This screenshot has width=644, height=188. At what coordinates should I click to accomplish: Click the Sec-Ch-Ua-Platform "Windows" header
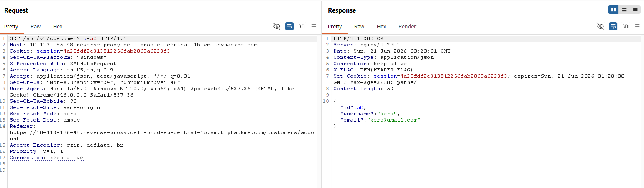click(58, 57)
